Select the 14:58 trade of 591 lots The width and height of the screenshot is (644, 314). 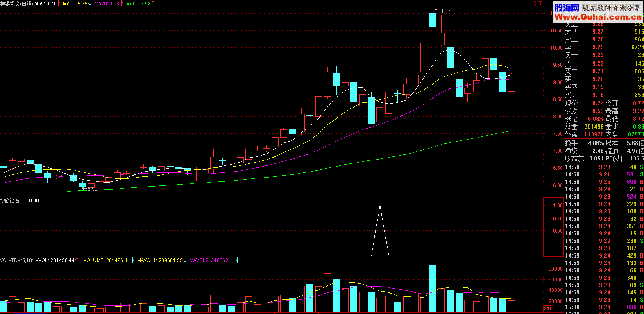click(x=604, y=174)
